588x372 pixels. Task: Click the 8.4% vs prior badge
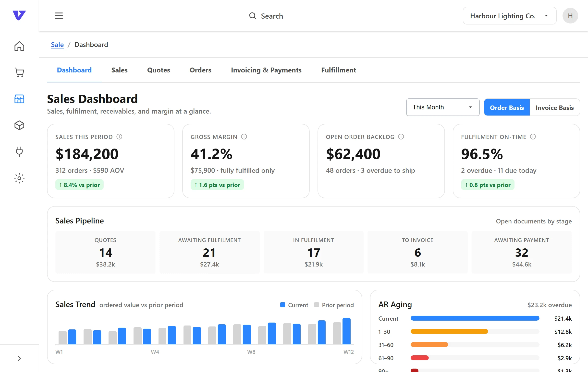79,185
